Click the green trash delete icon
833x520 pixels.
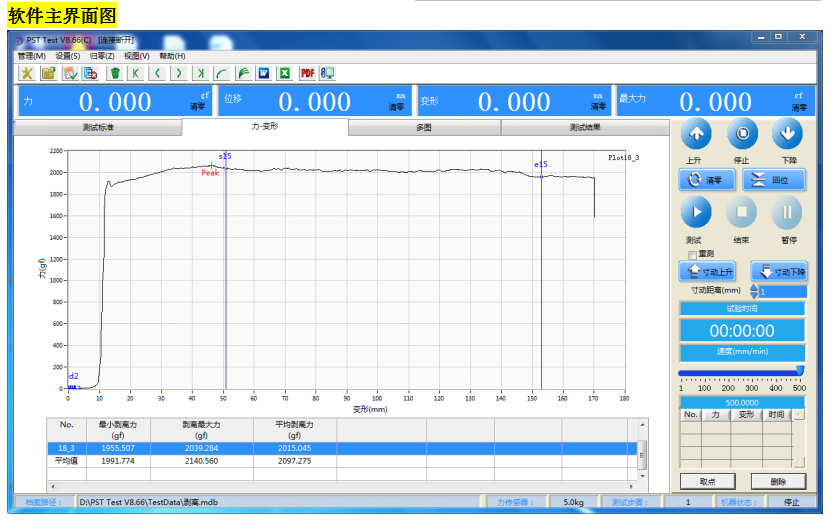point(115,73)
